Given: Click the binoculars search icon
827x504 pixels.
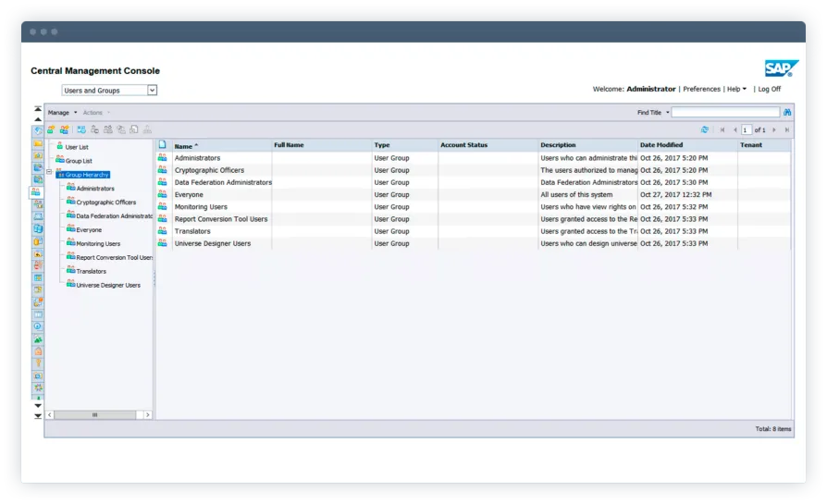Looking at the screenshot, I should 787,113.
